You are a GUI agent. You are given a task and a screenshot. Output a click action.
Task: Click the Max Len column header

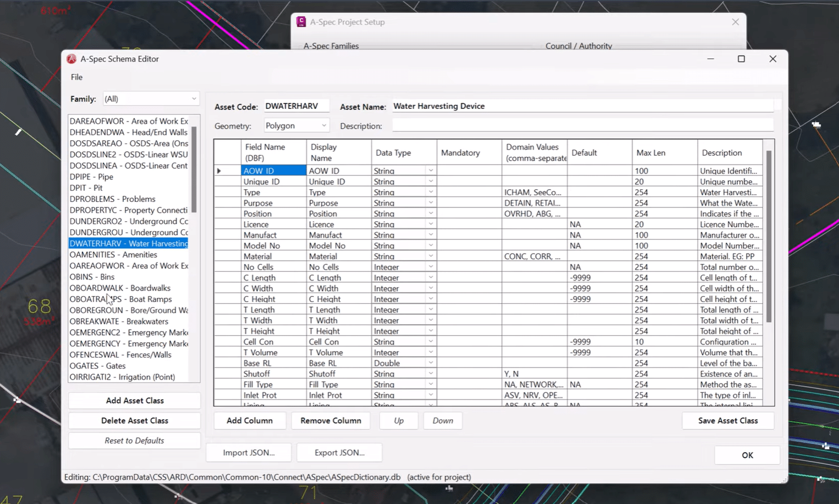(x=665, y=152)
